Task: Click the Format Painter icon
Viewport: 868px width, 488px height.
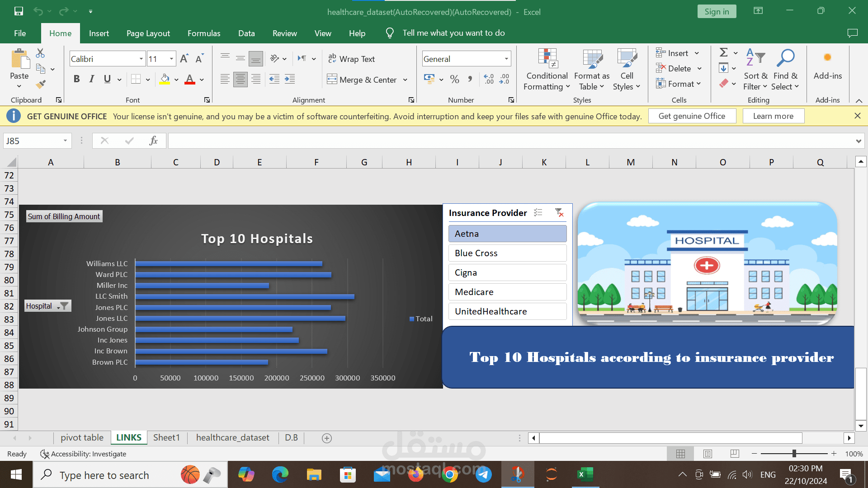Action: tap(41, 84)
